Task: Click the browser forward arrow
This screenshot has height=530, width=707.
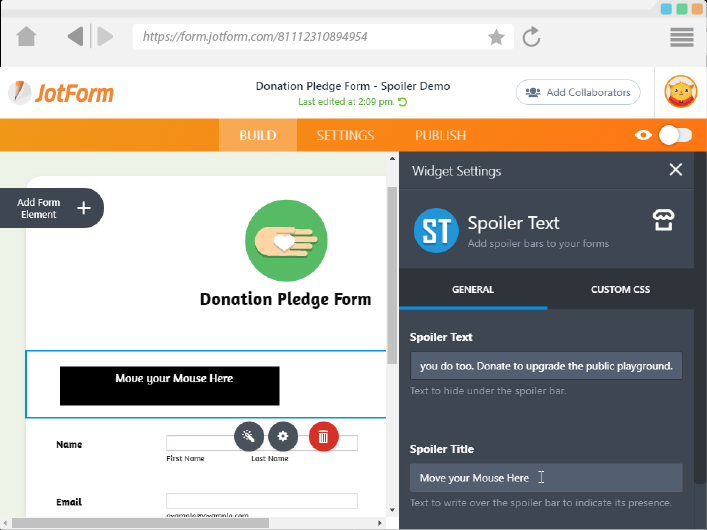Action: coord(104,37)
